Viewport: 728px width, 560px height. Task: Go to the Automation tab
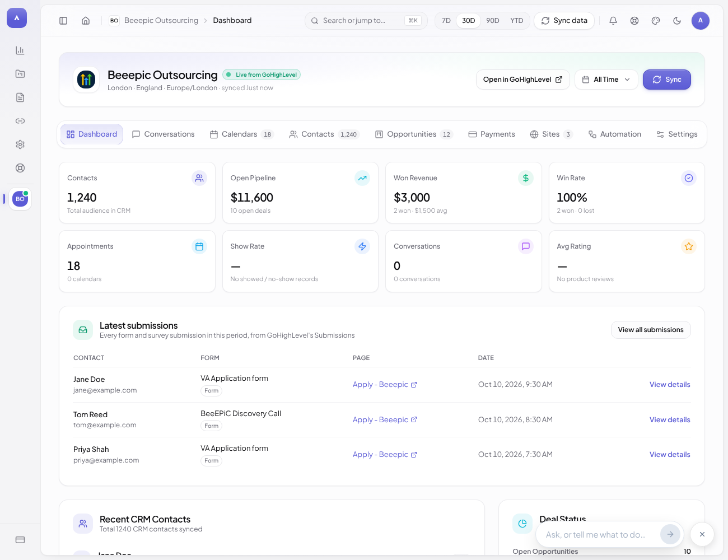(x=615, y=134)
